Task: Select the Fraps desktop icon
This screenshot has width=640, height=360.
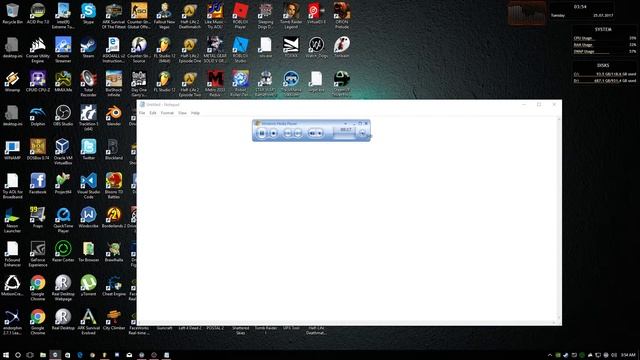Action: coord(38,218)
